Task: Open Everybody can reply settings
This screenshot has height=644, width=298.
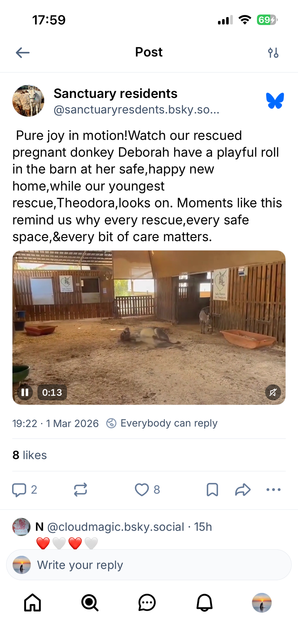Action: pos(162,423)
